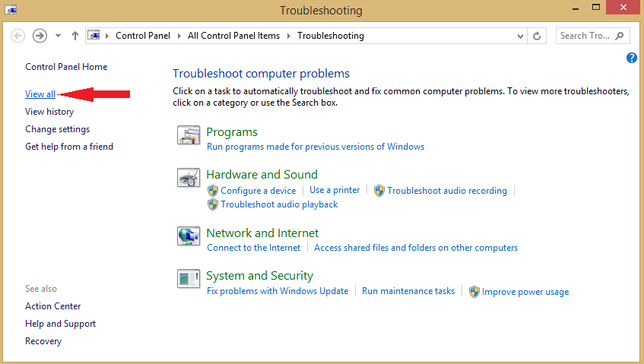644x364 pixels.
Task: Click the shield icon beside Troubleshoot audio recording
Action: (379, 191)
